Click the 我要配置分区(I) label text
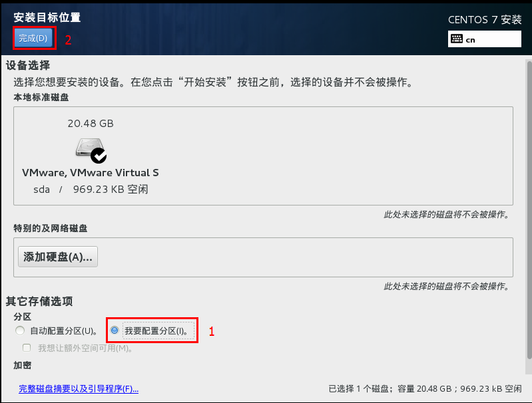Image resolution: width=532 pixels, height=403 pixels. [x=156, y=331]
